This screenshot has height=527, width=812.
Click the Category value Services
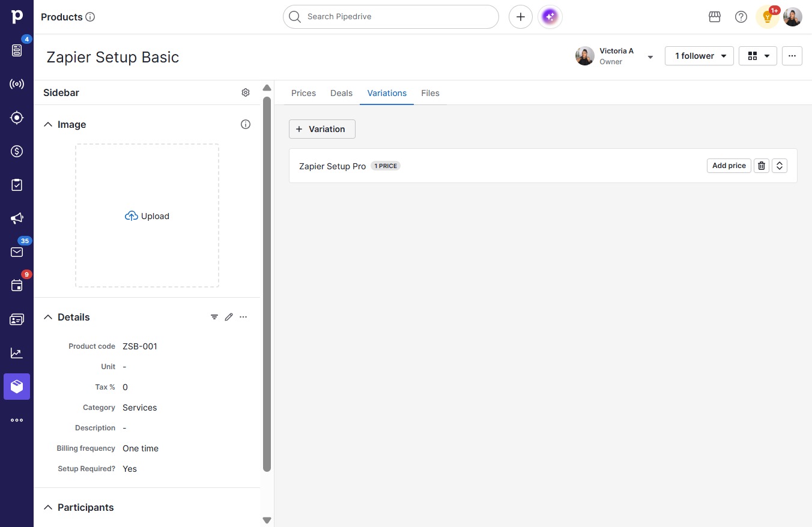pyautogui.click(x=140, y=408)
